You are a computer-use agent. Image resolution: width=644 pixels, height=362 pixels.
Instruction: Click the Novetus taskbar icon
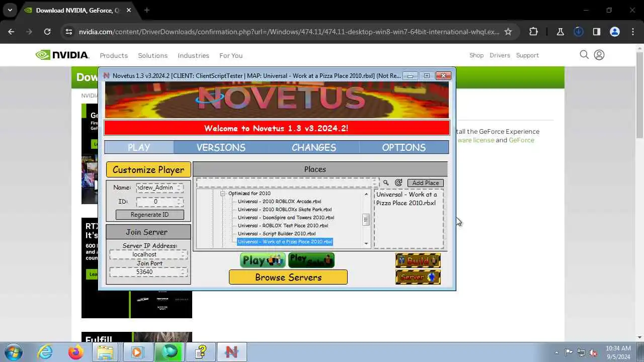[231, 351]
